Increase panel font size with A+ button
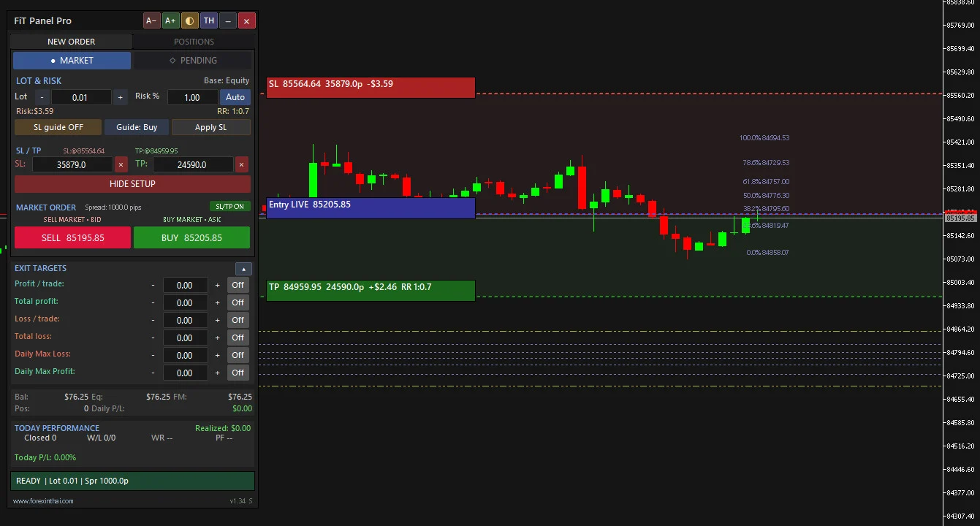The image size is (980, 526). [x=170, y=21]
